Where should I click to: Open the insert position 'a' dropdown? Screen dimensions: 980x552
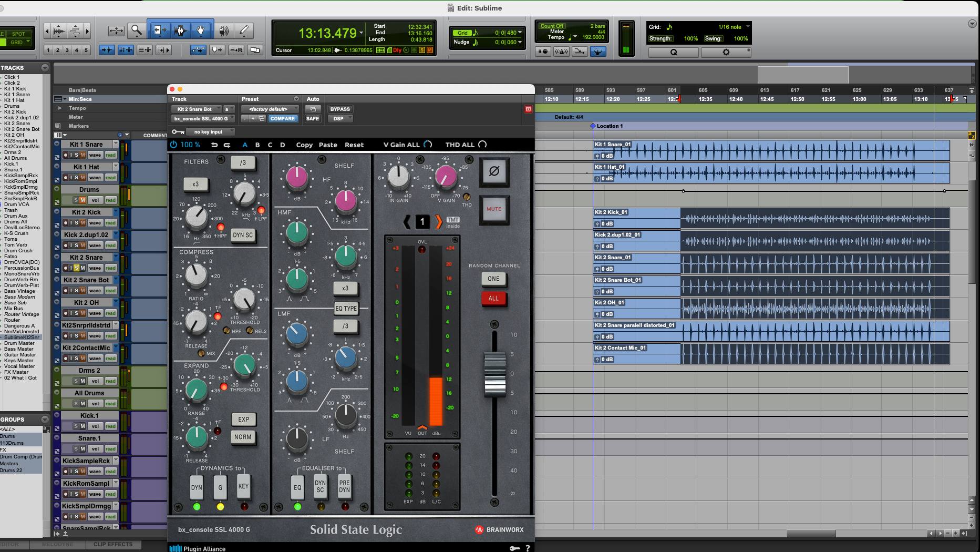tap(229, 109)
